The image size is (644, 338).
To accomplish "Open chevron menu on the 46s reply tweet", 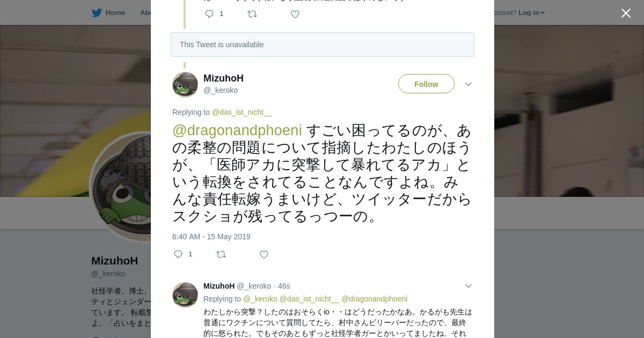I will pos(469,286).
